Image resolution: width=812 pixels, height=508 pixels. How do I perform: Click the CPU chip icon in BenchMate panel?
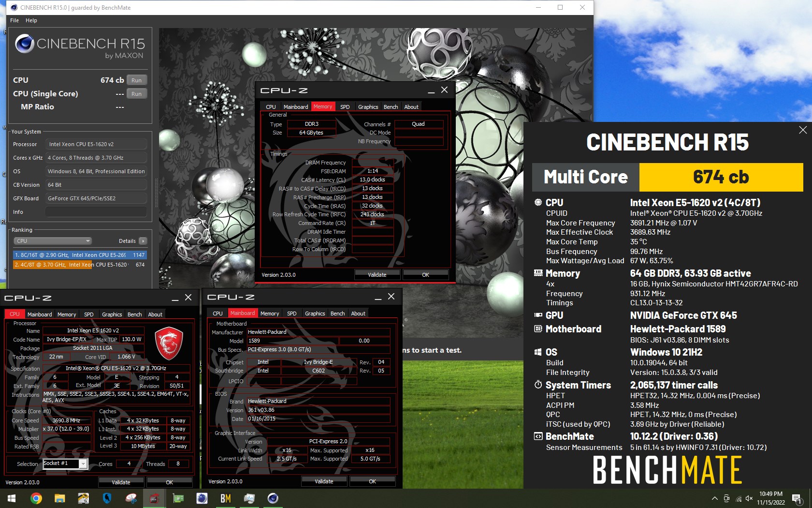point(538,202)
